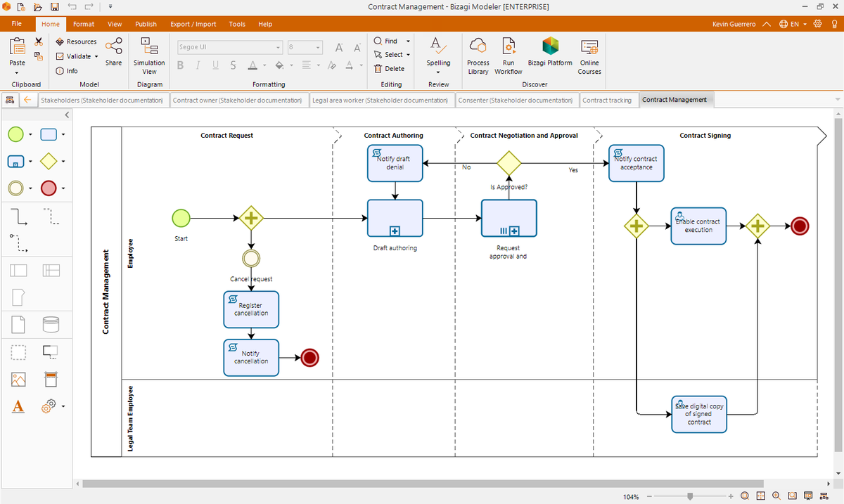Screen dimensions: 844x504
Task: Select the Data Store cylinder shape
Action: pyautogui.click(x=51, y=324)
